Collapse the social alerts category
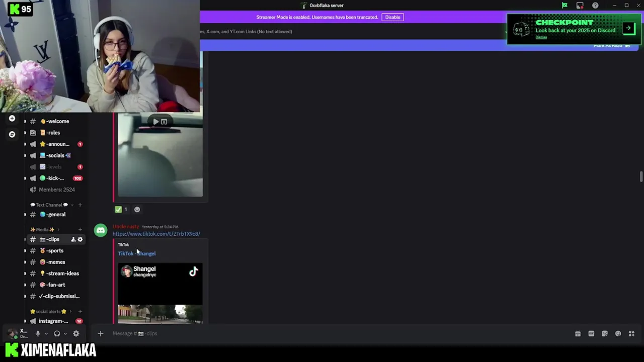Screen dimensions: 644x362 [51, 311]
